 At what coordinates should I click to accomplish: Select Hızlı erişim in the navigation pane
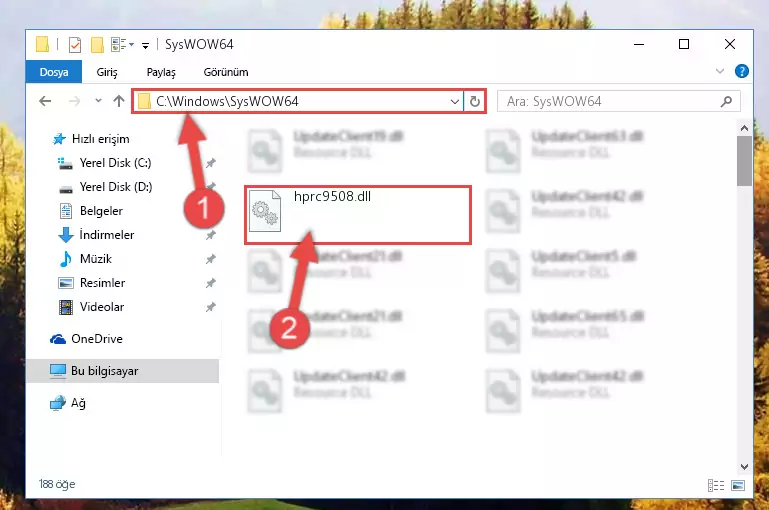coord(101,139)
